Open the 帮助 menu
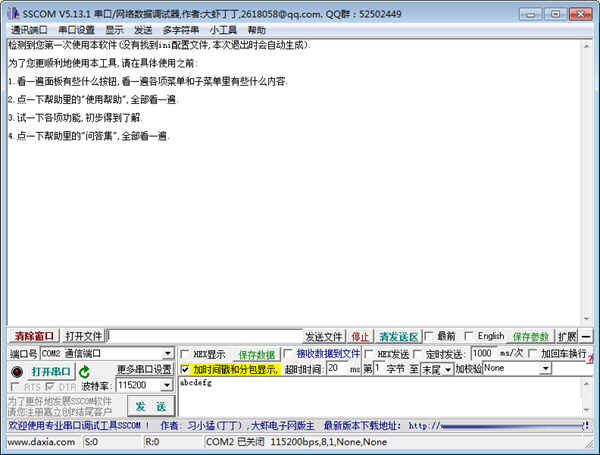600x455 pixels. (257, 30)
